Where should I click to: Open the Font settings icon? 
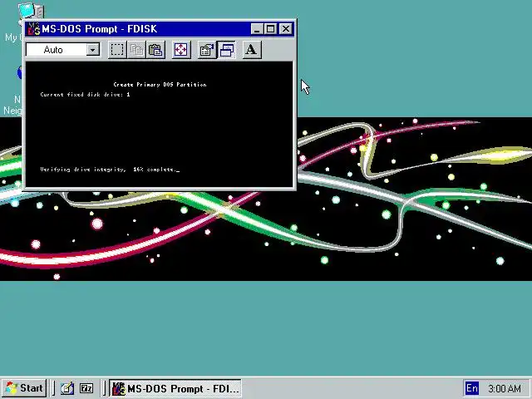pyautogui.click(x=252, y=50)
